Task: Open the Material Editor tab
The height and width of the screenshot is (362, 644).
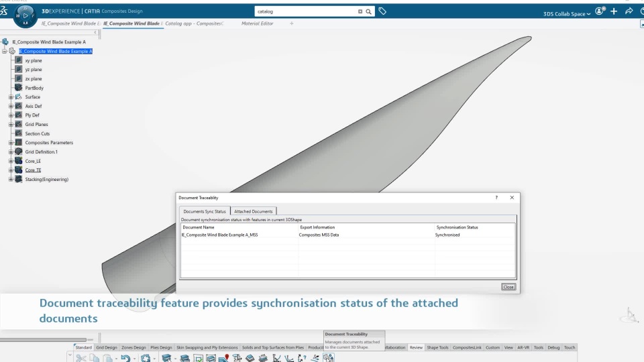Action: point(257,23)
